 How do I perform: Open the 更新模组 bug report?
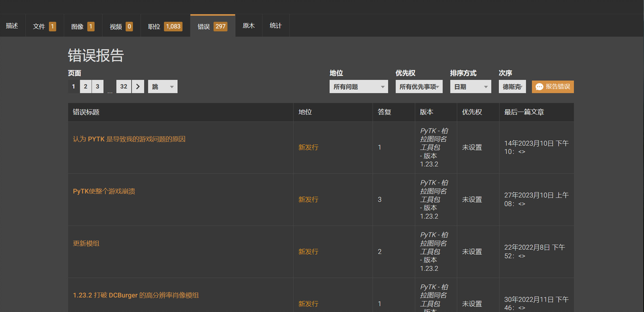click(86, 243)
